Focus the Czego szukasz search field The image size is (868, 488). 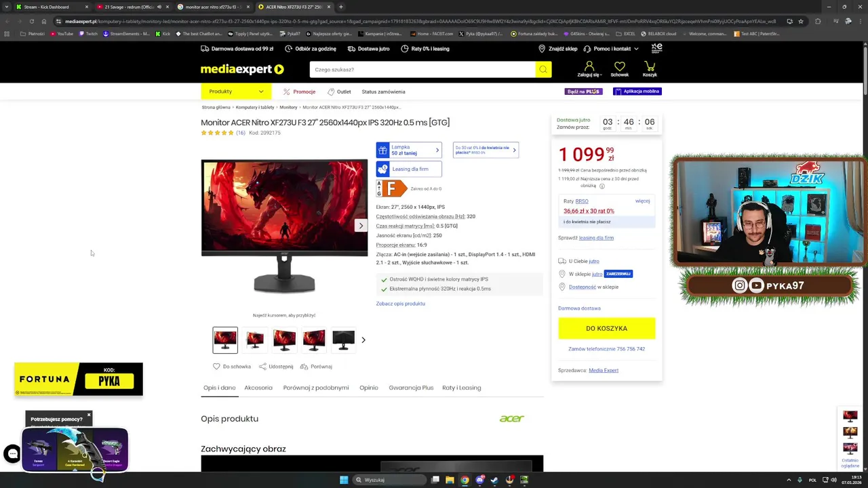point(422,69)
